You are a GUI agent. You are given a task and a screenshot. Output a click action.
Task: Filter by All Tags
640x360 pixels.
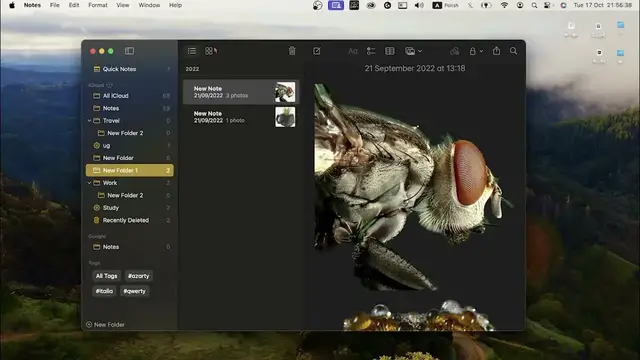[107, 276]
